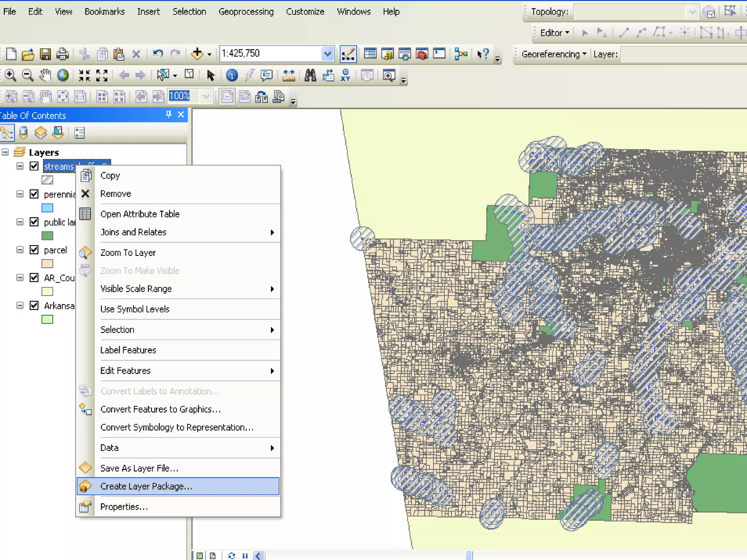Screen dimensions: 747x560
Task: Click the Save document icon
Action: pos(45,54)
